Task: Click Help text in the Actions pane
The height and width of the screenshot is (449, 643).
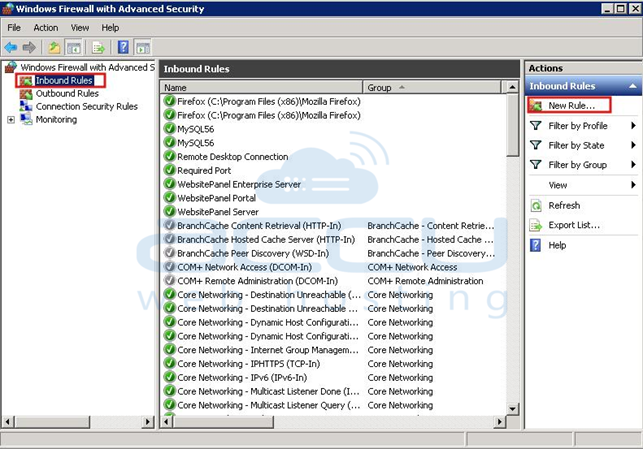Action: tap(557, 245)
